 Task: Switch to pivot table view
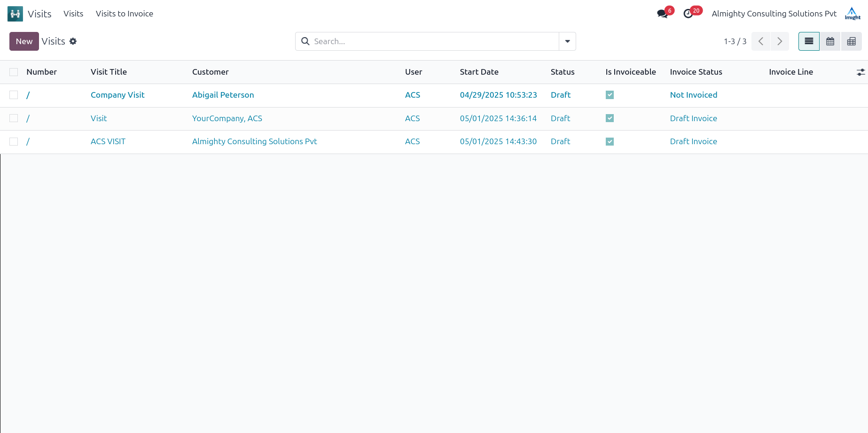[851, 41]
